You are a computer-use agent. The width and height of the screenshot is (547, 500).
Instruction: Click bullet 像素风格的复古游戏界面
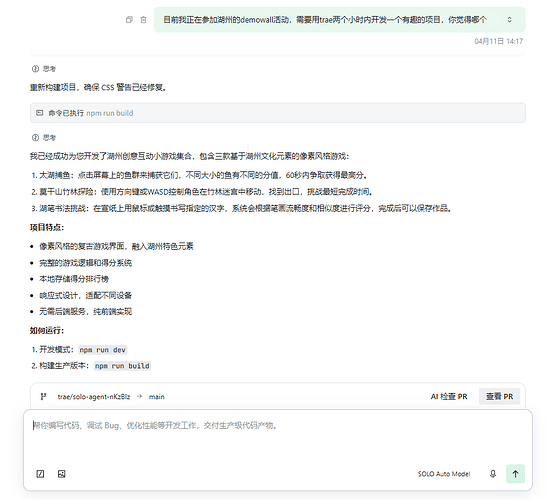[x=116, y=247]
